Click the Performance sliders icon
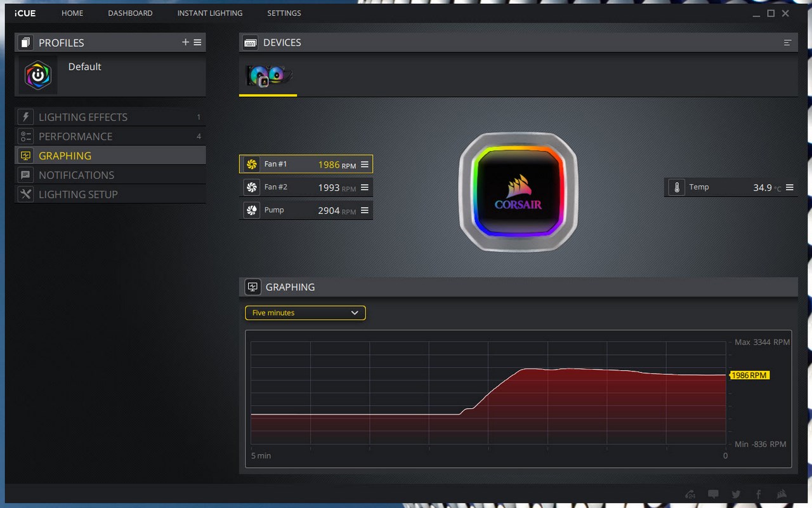Viewport: 812px width, 508px height. (25, 136)
